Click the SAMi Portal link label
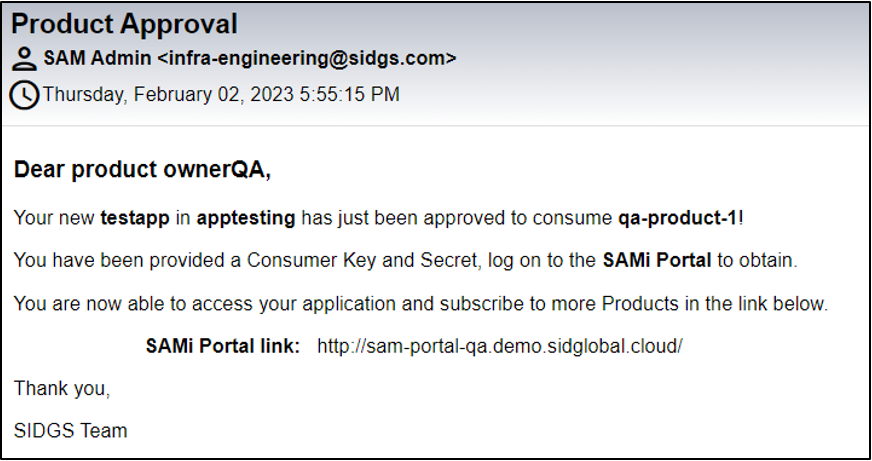Screen dimensions: 872x461 coord(223,346)
